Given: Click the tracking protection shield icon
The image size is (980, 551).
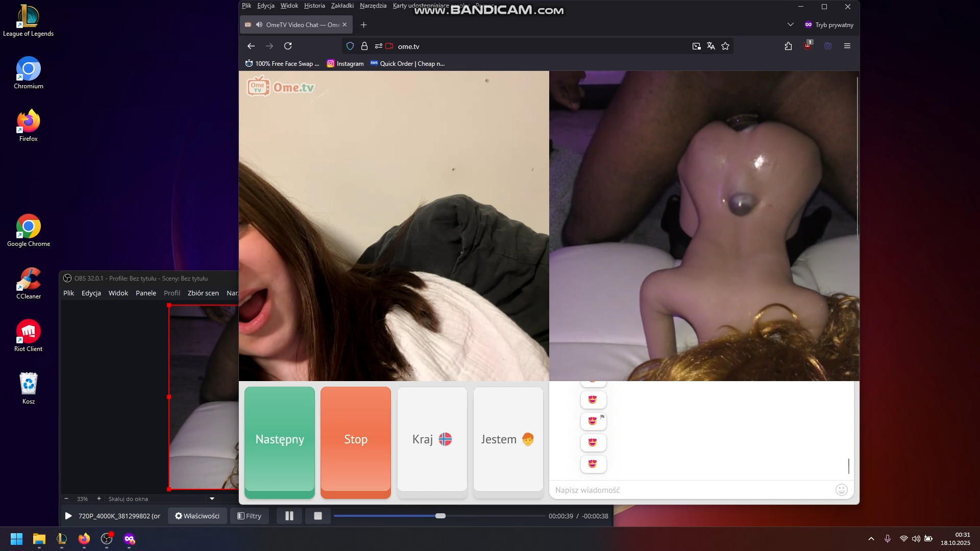Looking at the screenshot, I should pos(350,46).
